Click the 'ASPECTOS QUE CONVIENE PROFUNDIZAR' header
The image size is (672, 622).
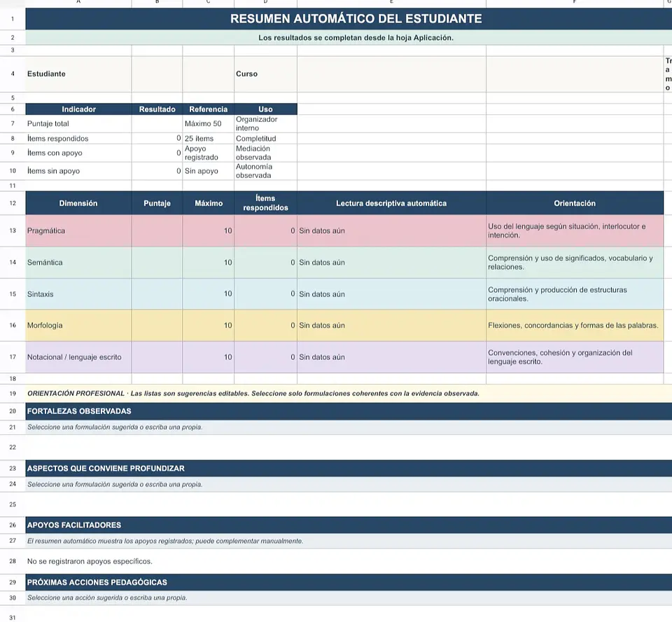[349, 469]
